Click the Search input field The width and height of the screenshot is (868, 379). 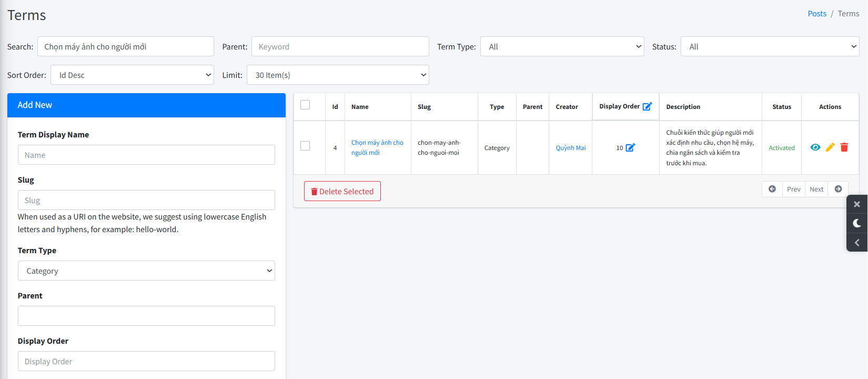click(126, 46)
